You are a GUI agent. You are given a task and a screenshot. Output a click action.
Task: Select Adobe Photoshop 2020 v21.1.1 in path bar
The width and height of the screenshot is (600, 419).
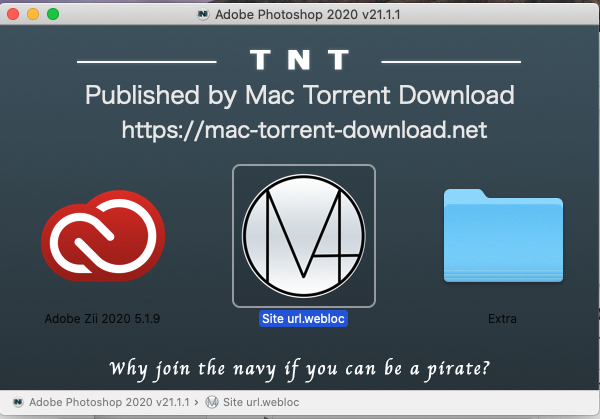[x=102, y=402]
